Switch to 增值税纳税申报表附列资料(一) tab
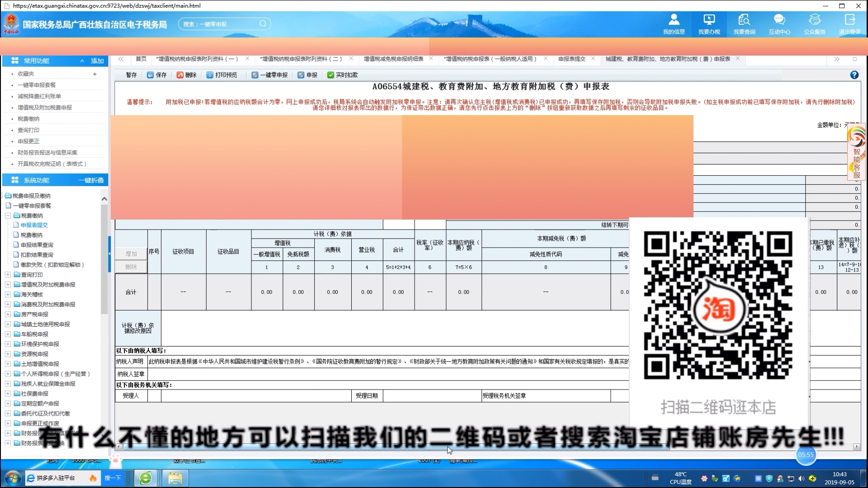 197,59
